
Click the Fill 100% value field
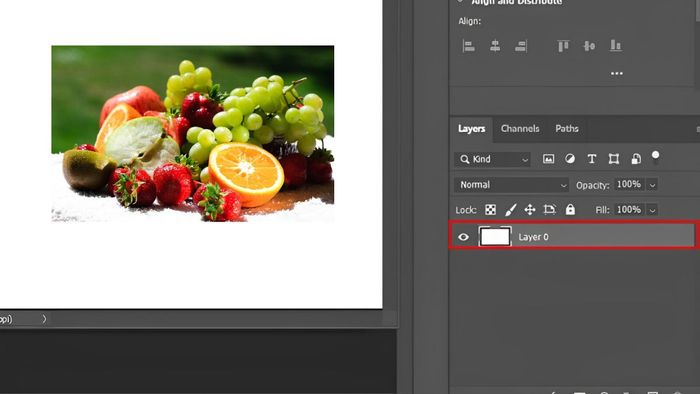[x=629, y=210]
